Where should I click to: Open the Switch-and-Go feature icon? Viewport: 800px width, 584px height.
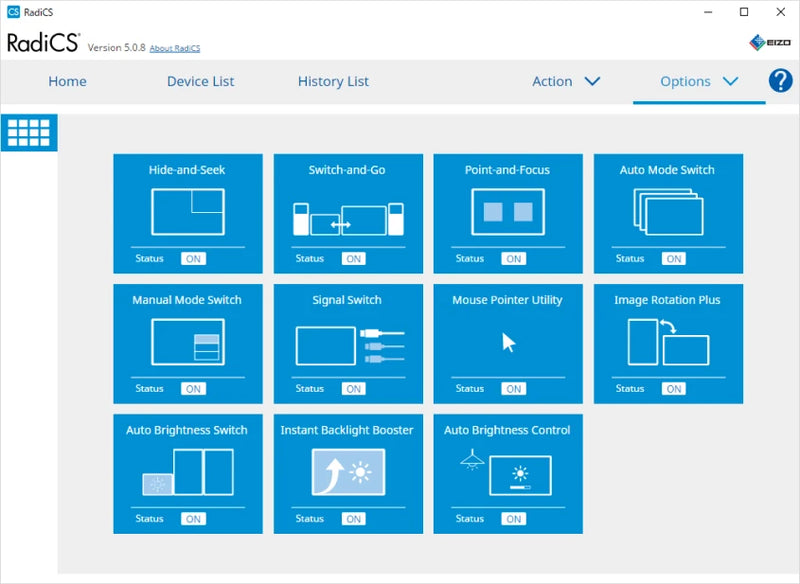[x=348, y=219]
